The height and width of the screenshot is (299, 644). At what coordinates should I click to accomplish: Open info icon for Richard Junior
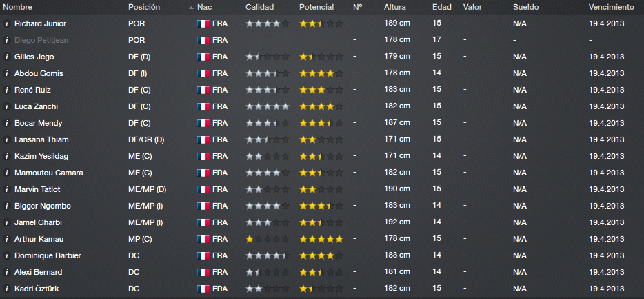click(x=6, y=24)
